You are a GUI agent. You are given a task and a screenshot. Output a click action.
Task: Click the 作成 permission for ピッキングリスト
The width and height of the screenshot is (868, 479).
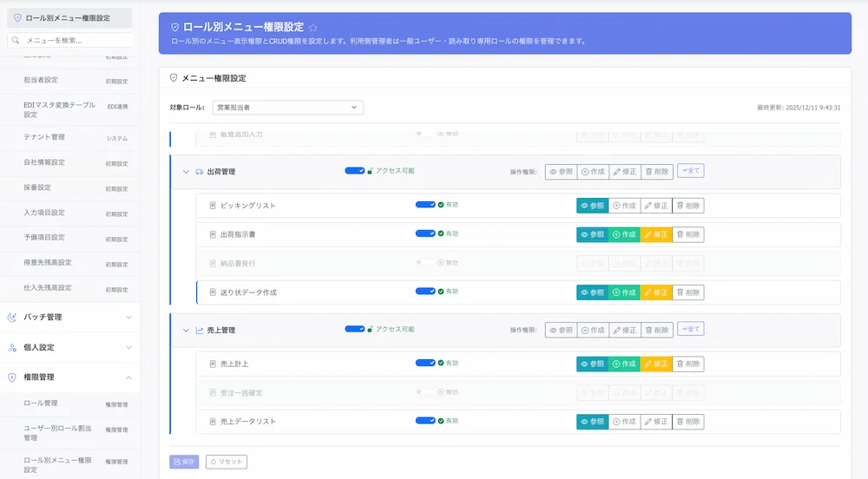[x=624, y=206]
